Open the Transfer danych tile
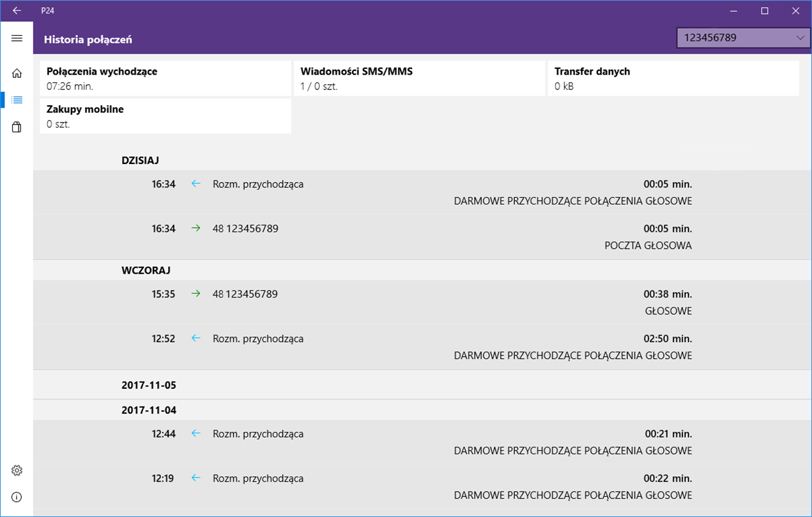This screenshot has height=517, width=812. tap(673, 79)
